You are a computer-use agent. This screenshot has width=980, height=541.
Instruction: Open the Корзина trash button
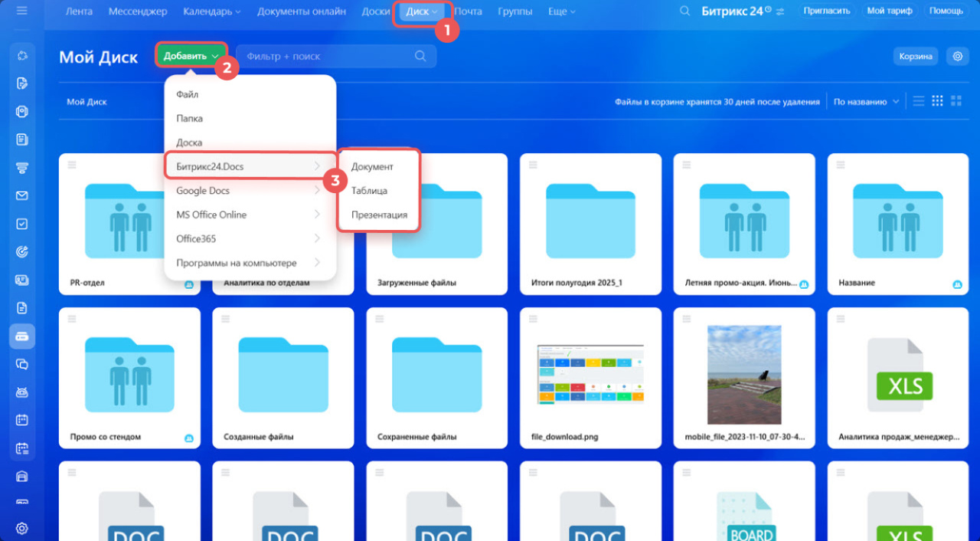(916, 56)
